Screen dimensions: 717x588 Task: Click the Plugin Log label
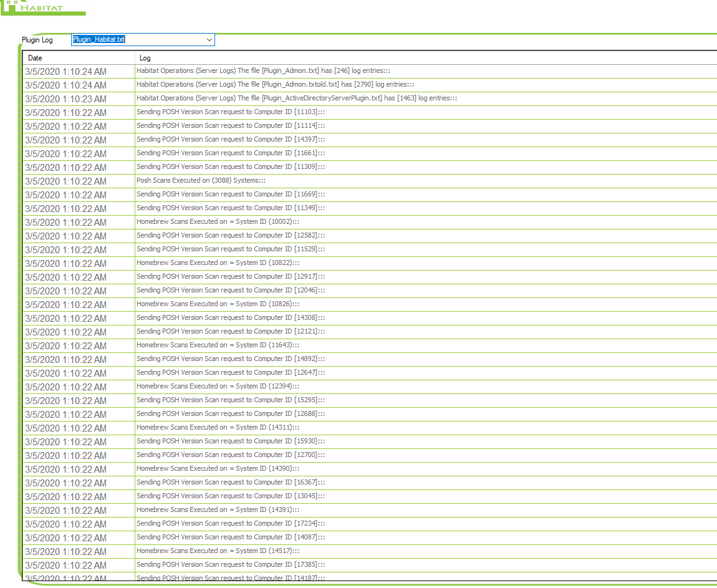tap(37, 40)
